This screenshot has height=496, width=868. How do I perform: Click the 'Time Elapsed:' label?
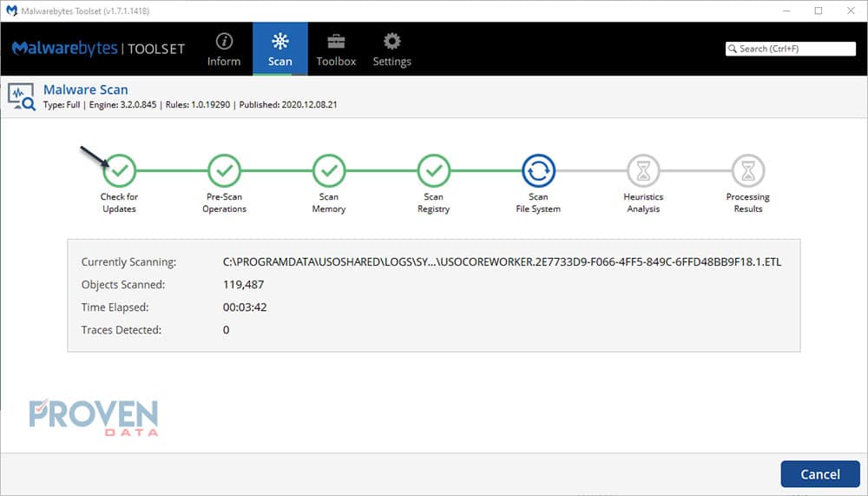click(x=115, y=307)
